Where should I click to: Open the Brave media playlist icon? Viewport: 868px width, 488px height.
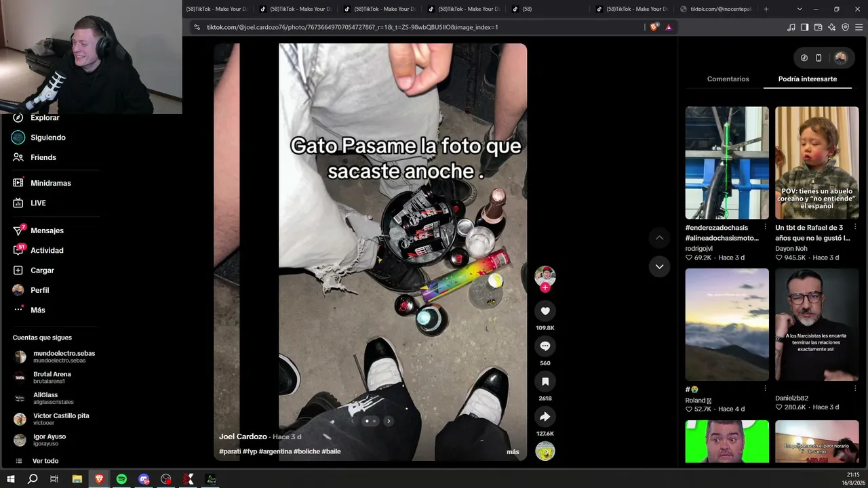pos(791,27)
